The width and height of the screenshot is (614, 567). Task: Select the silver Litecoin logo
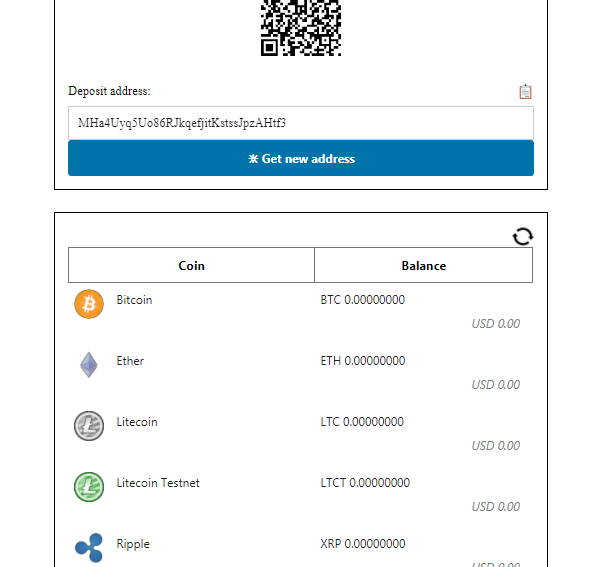tap(89, 426)
